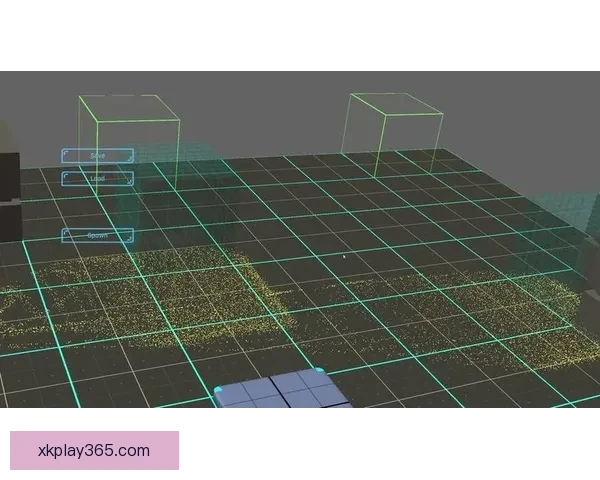Click the blue tiled platform at bottom

coord(285,392)
